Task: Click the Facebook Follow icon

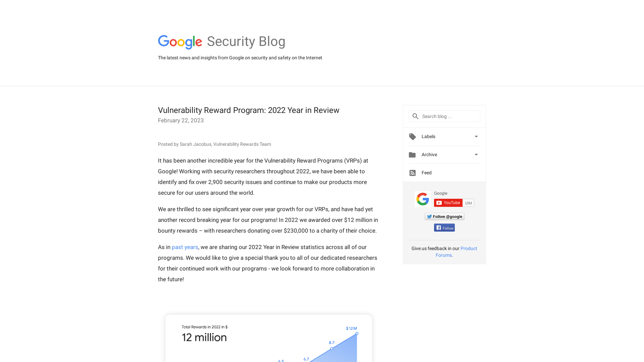Action: (x=444, y=228)
